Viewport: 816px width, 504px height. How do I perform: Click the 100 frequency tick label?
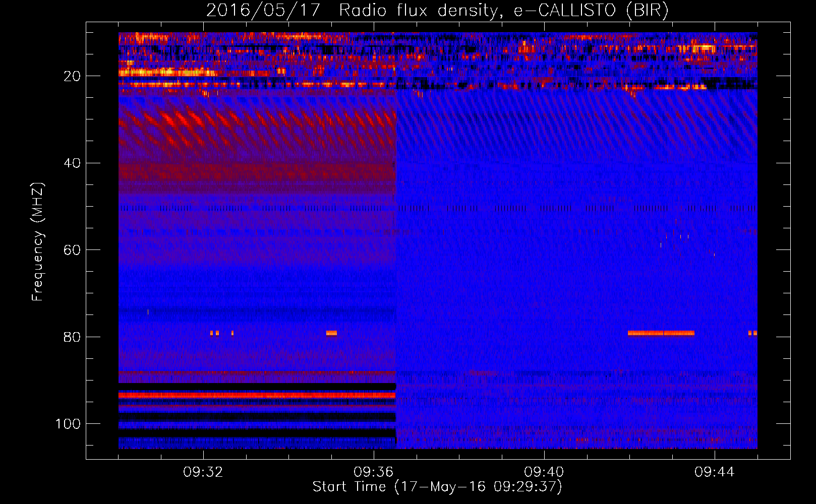click(x=68, y=424)
